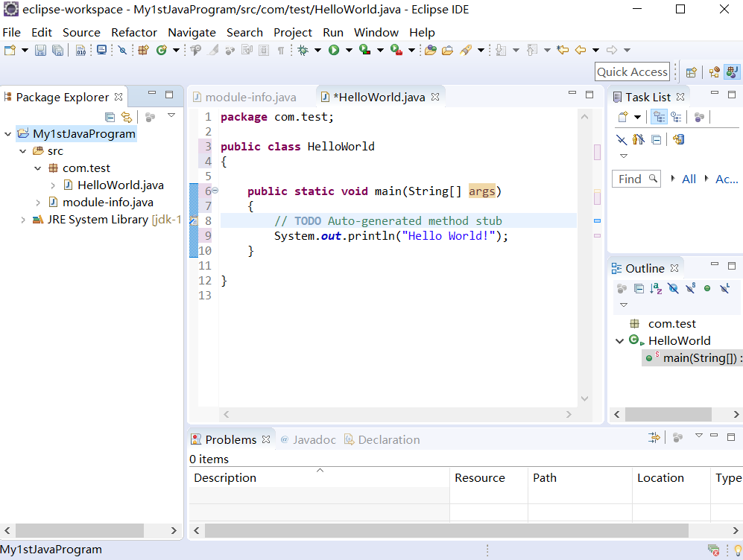Click Focus on Active Task in Outline
The height and width of the screenshot is (560, 743).
click(622, 288)
